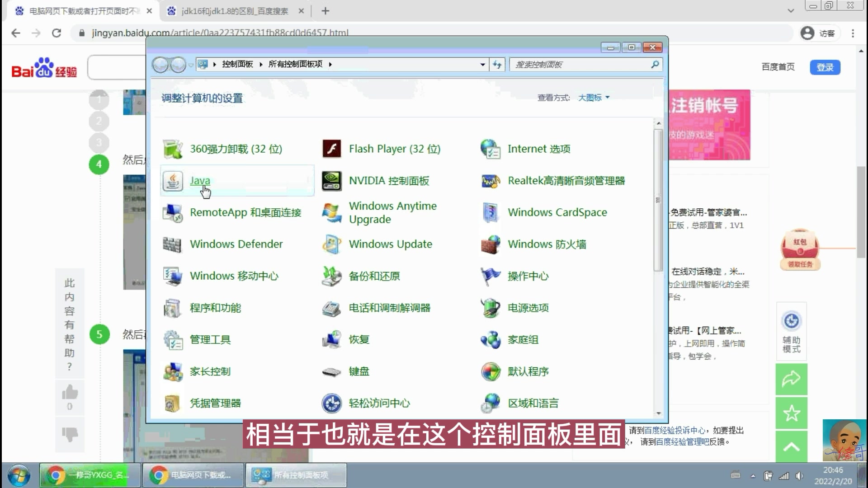The width and height of the screenshot is (868, 488).
Task: Click 百度首页 link
Action: coord(778,67)
